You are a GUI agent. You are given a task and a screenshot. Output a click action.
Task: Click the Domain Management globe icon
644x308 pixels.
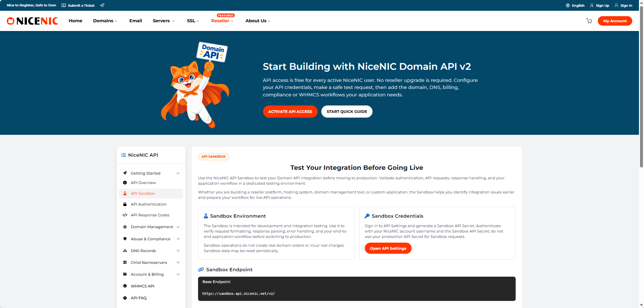[125, 227]
